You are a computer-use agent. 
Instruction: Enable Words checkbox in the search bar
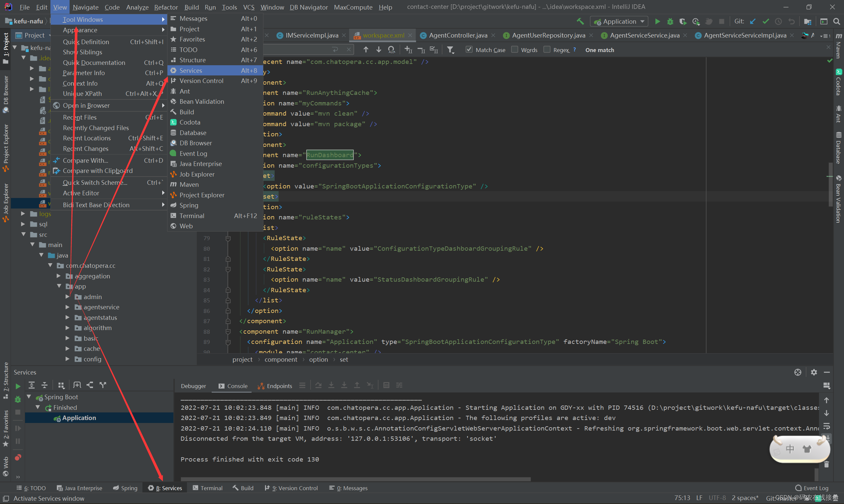pos(515,50)
